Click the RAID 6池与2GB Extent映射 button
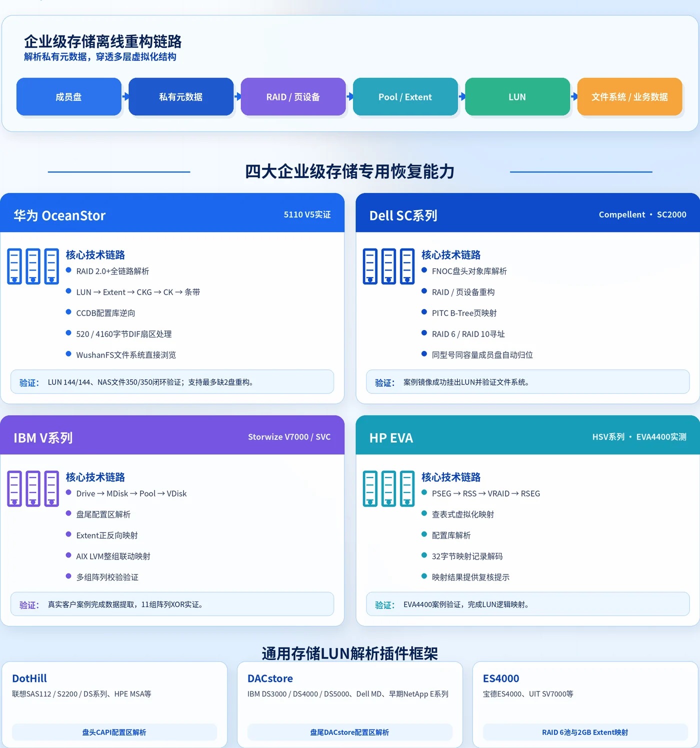Viewport: 700px width, 748px height. [x=585, y=732]
